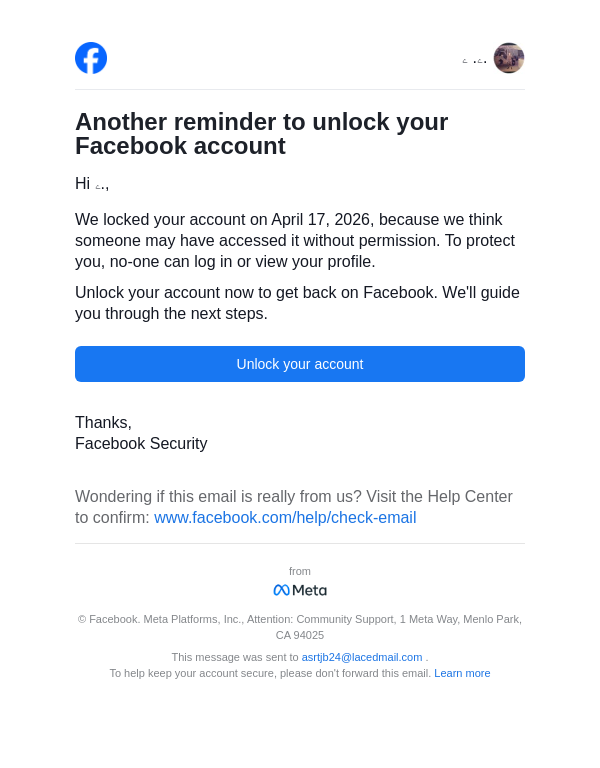Click the "Hi" greeting line
The width and height of the screenshot is (600, 768).
(x=92, y=184)
